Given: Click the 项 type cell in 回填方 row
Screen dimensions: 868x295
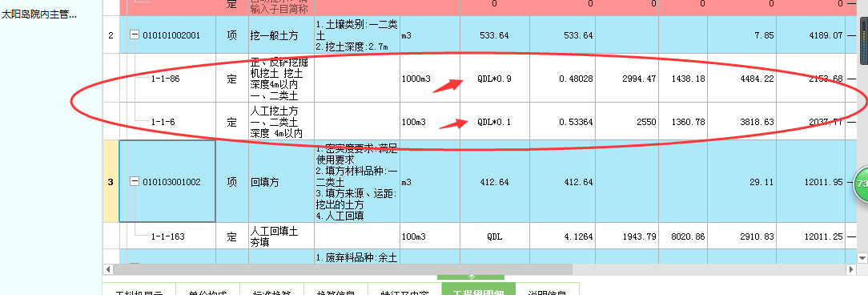Looking at the screenshot, I should point(232,181).
